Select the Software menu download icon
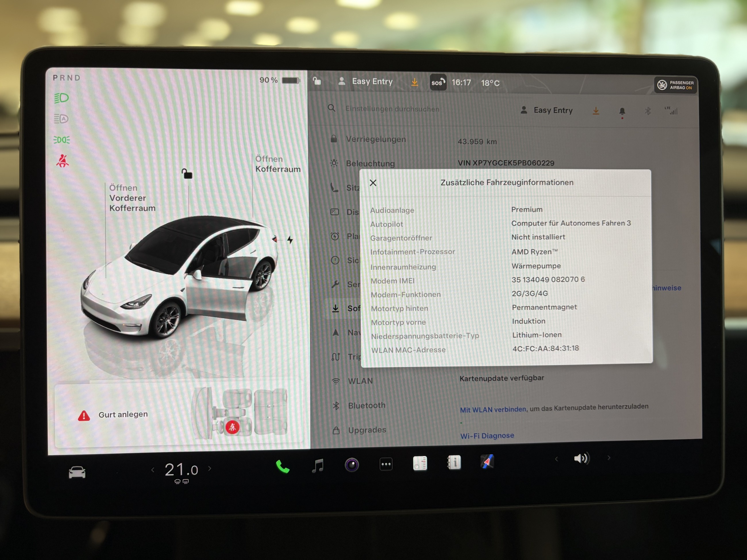The height and width of the screenshot is (560, 747). tap(335, 308)
